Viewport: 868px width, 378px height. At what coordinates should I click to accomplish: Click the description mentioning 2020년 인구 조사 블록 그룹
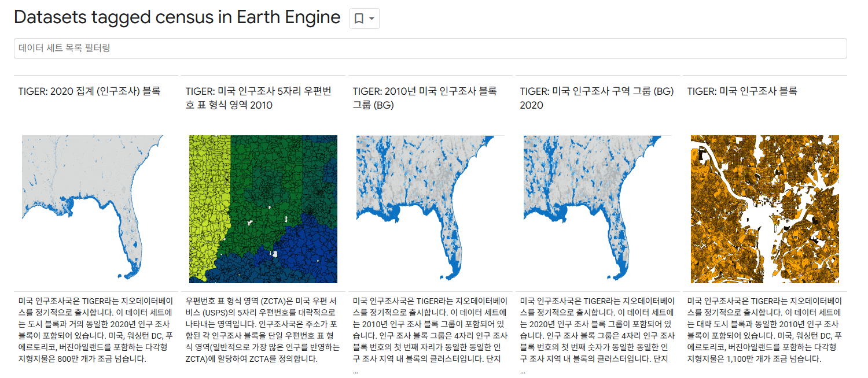coord(598,336)
